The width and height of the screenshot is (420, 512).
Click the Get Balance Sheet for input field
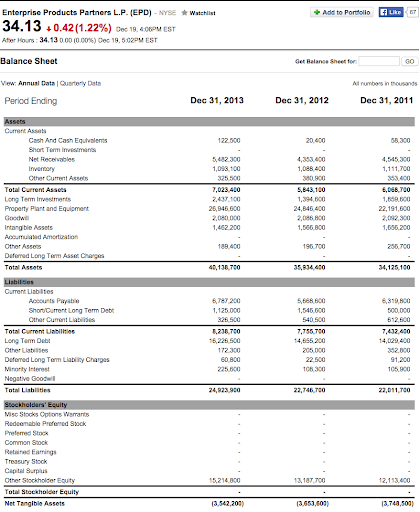coord(379,61)
